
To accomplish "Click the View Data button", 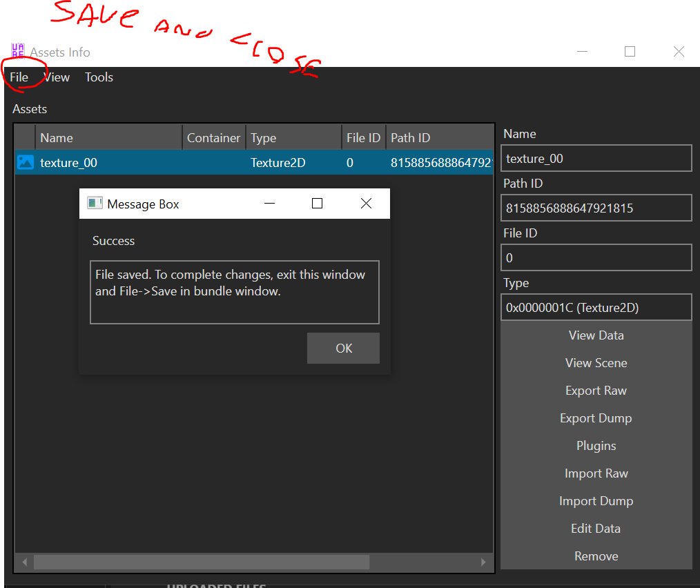I will 596,335.
